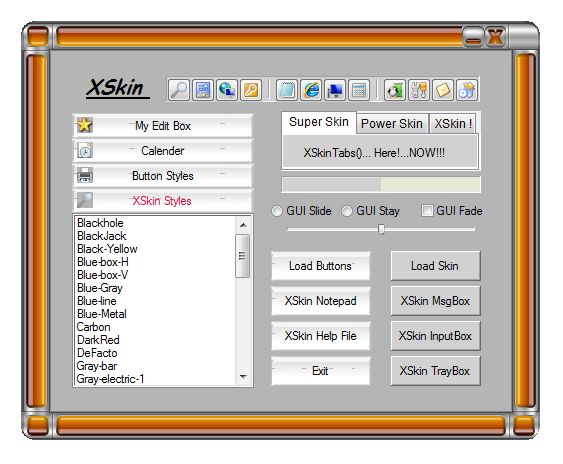
Task: Switch to the XSkin ! tab
Action: 453,124
